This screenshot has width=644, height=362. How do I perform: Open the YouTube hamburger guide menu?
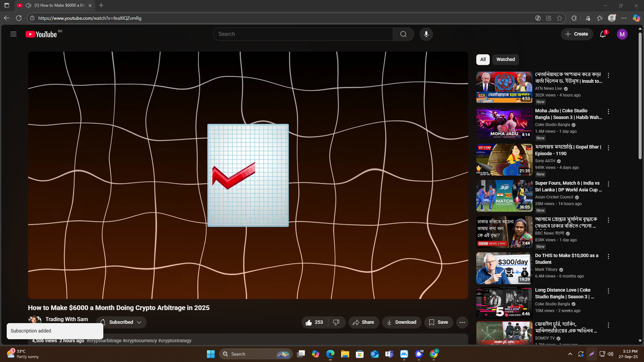tap(13, 34)
